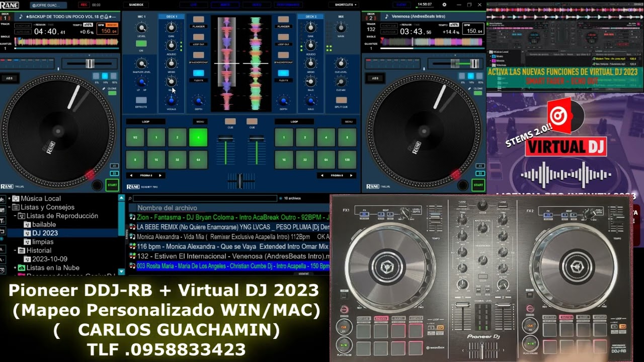Toggle the MIC 1 ON switch
This screenshot has height=362, width=644.
(x=141, y=44)
